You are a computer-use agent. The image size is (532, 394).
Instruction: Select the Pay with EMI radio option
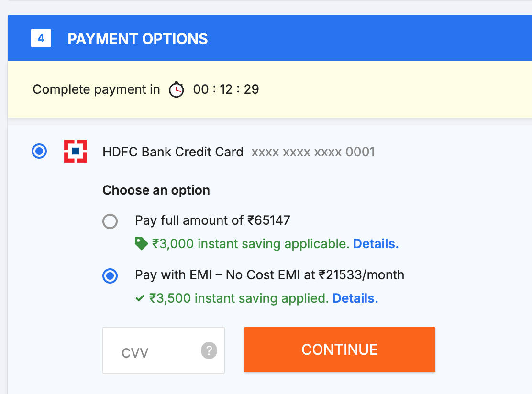[x=110, y=276]
